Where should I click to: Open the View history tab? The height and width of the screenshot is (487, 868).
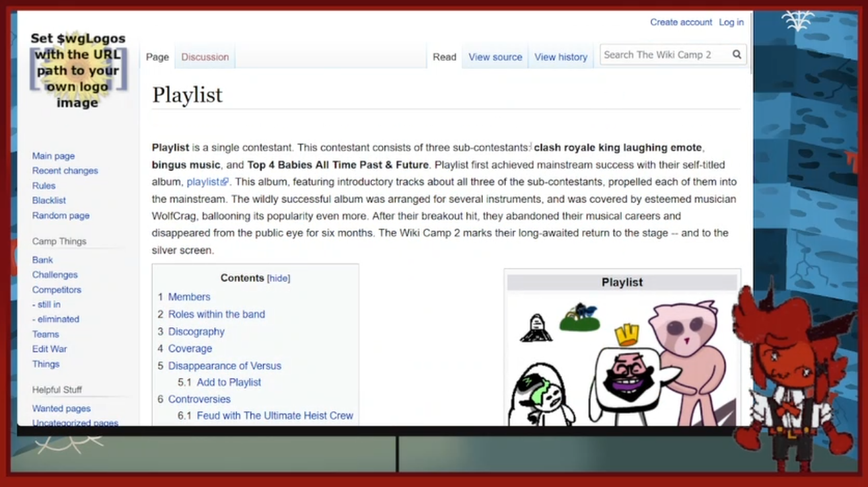tap(560, 57)
